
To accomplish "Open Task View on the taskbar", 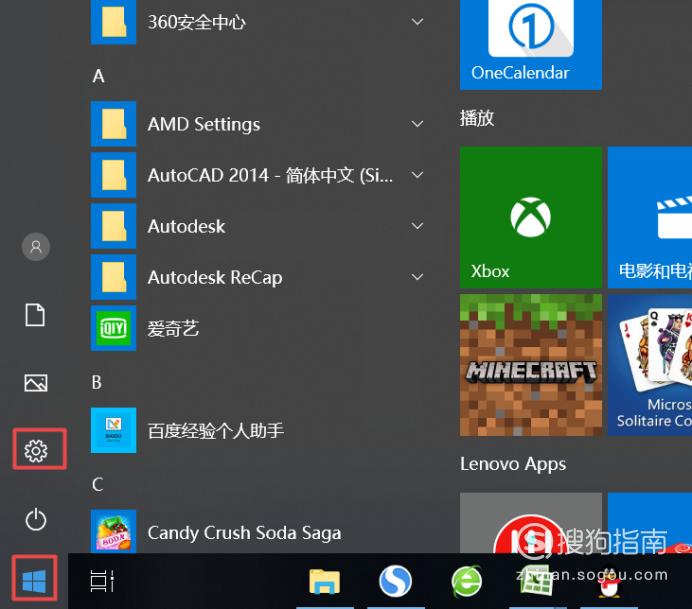I will pyautogui.click(x=102, y=581).
